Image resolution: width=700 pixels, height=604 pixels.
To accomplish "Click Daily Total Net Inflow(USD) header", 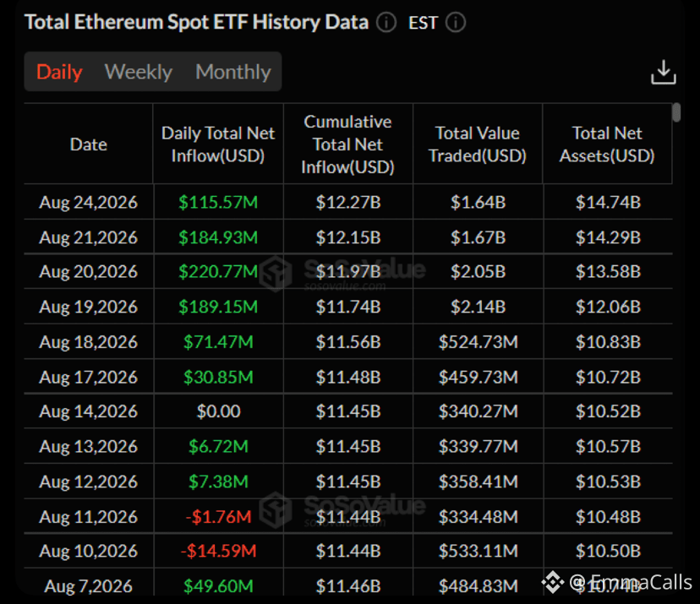I will click(x=218, y=144).
